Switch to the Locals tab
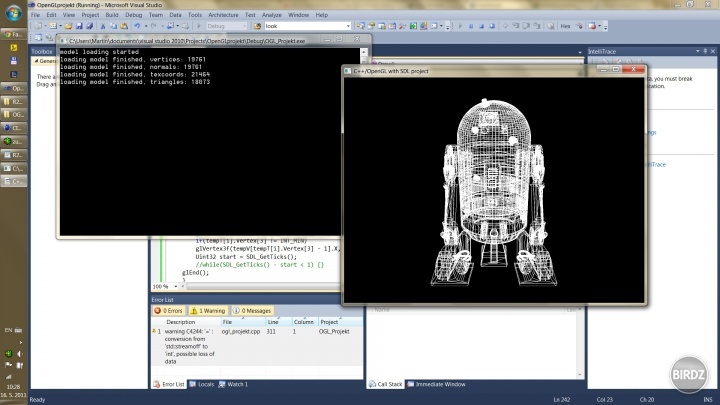The height and width of the screenshot is (405, 720). [x=202, y=384]
